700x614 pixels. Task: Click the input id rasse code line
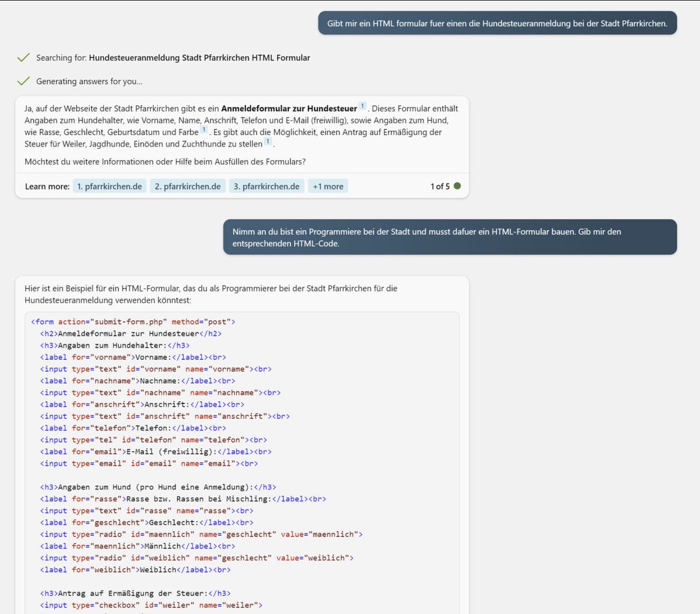[147, 511]
